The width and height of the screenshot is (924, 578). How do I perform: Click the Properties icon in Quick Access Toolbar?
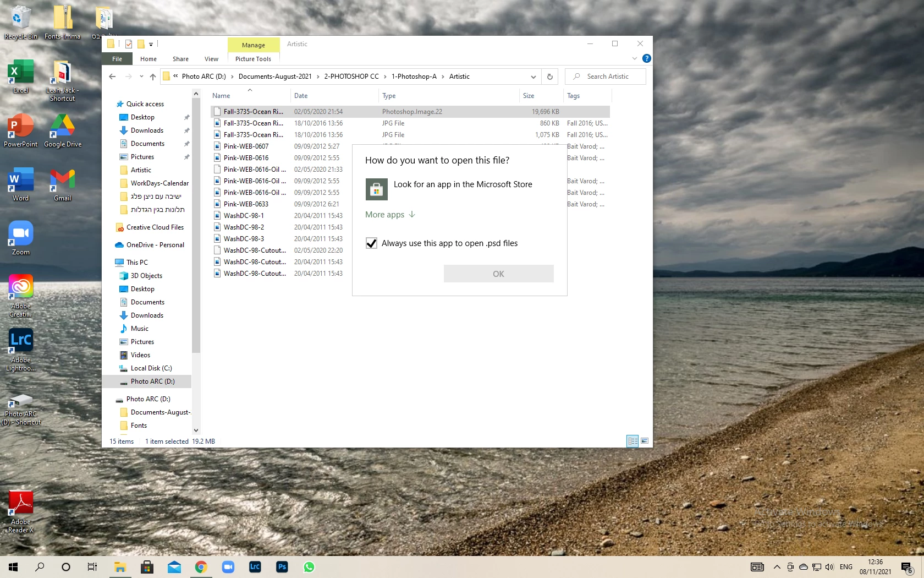[x=129, y=44]
